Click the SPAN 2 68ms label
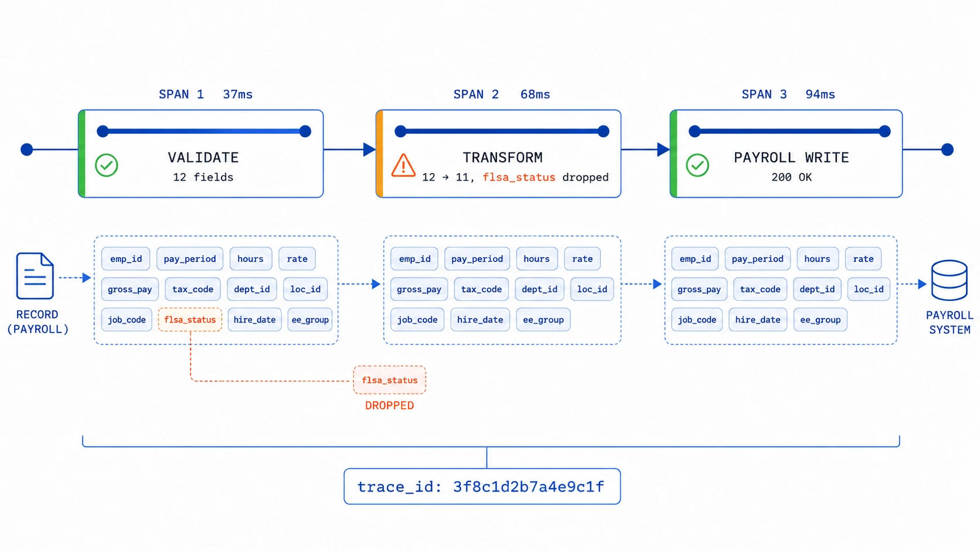The height and width of the screenshot is (552, 980). 502,94
